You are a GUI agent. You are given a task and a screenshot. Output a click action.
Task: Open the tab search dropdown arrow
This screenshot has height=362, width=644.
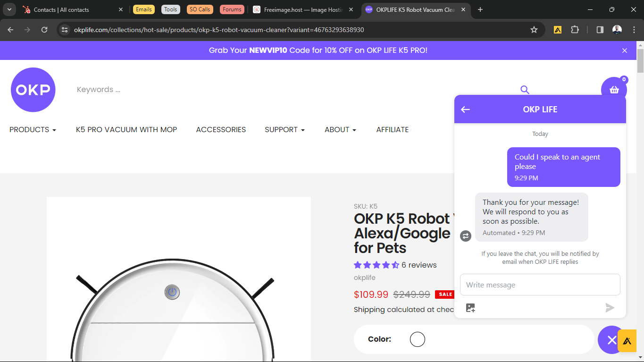pyautogui.click(x=9, y=9)
